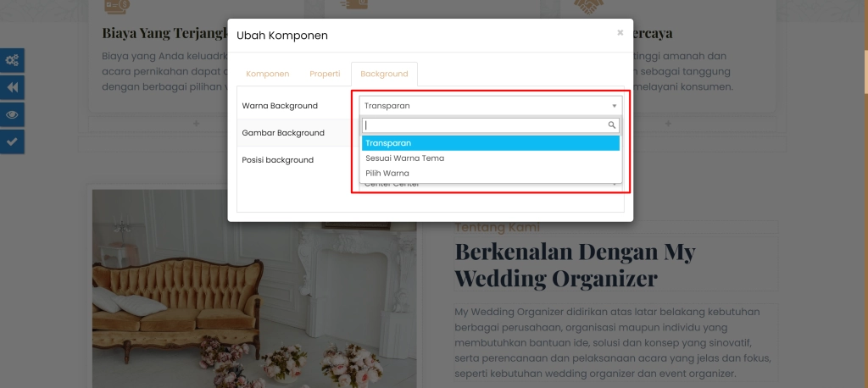Click the Posisi background label
The image size is (868, 388).
click(277, 160)
